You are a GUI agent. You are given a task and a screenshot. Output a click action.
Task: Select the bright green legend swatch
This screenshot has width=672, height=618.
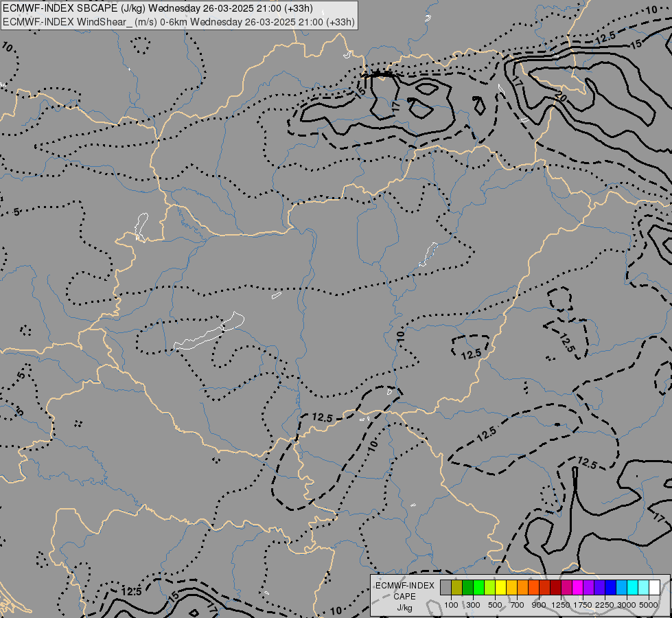pyautogui.click(x=478, y=587)
